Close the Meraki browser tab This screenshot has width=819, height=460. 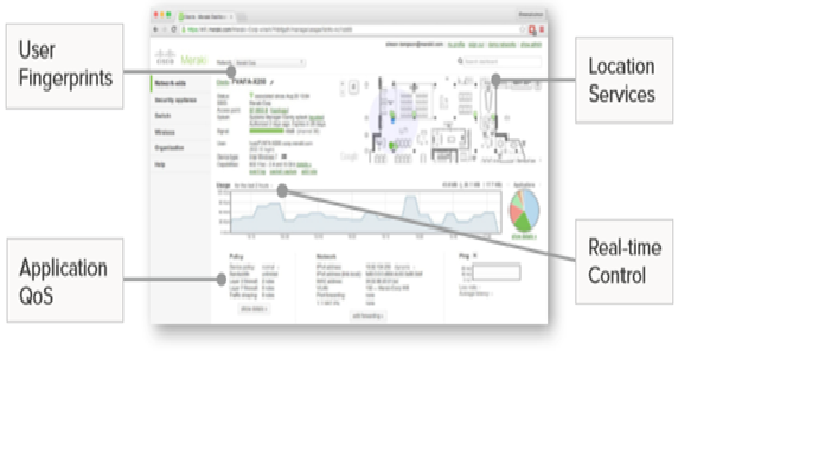[230, 17]
